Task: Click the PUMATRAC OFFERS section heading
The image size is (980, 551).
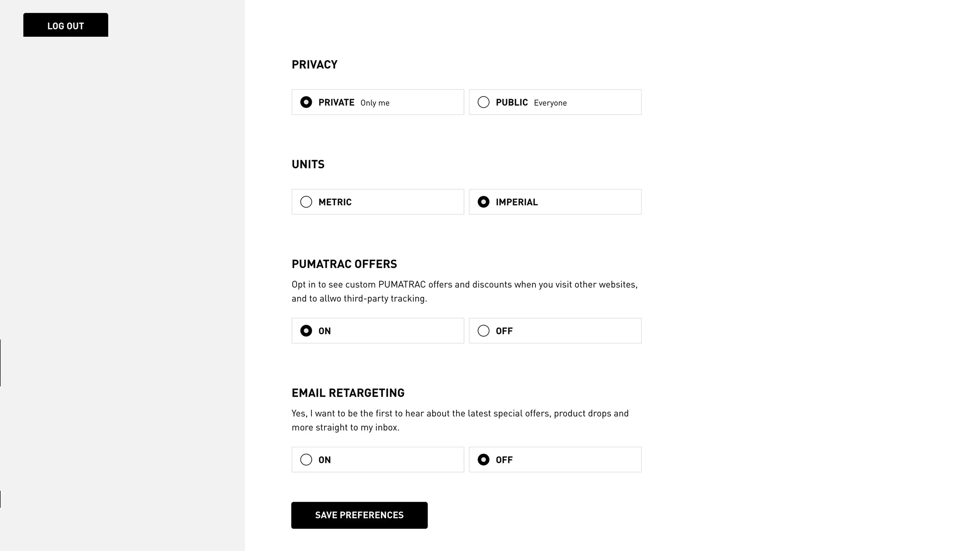Action: click(344, 264)
